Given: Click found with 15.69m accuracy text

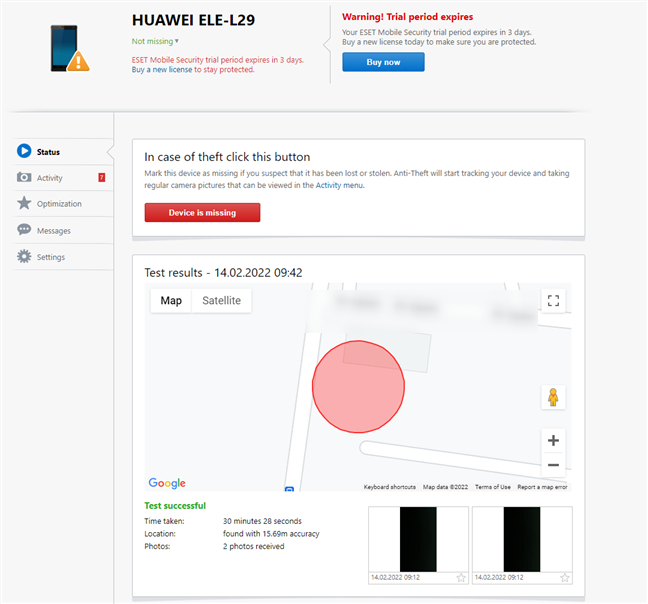Looking at the screenshot, I should (271, 534).
